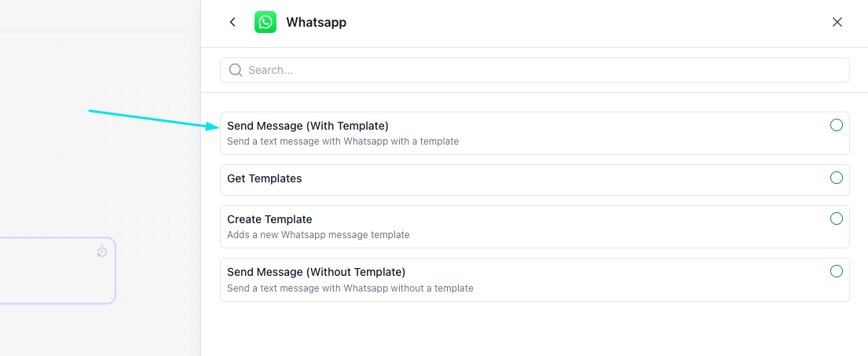Select the Create Template radio circle
868x356 pixels.
(837, 218)
